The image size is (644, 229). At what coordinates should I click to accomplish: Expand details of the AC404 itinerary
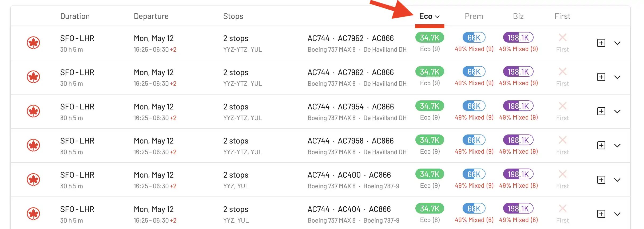(617, 214)
